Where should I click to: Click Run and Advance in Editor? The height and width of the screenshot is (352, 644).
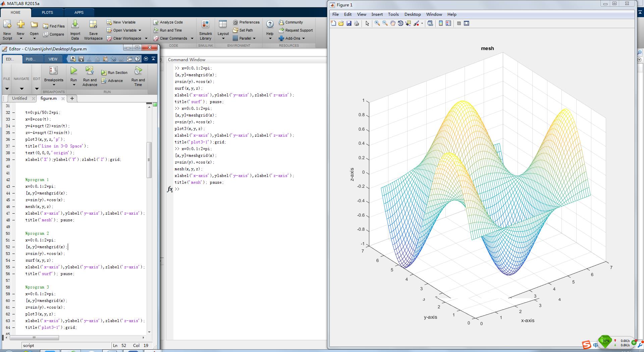pos(90,76)
